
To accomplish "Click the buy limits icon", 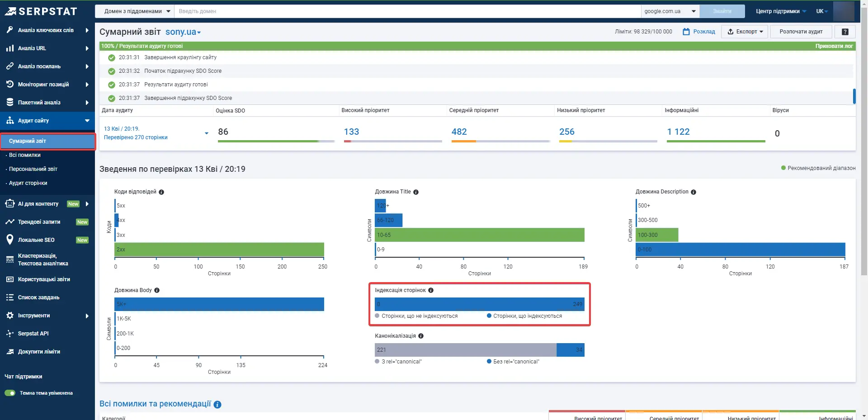I will (x=9, y=352).
